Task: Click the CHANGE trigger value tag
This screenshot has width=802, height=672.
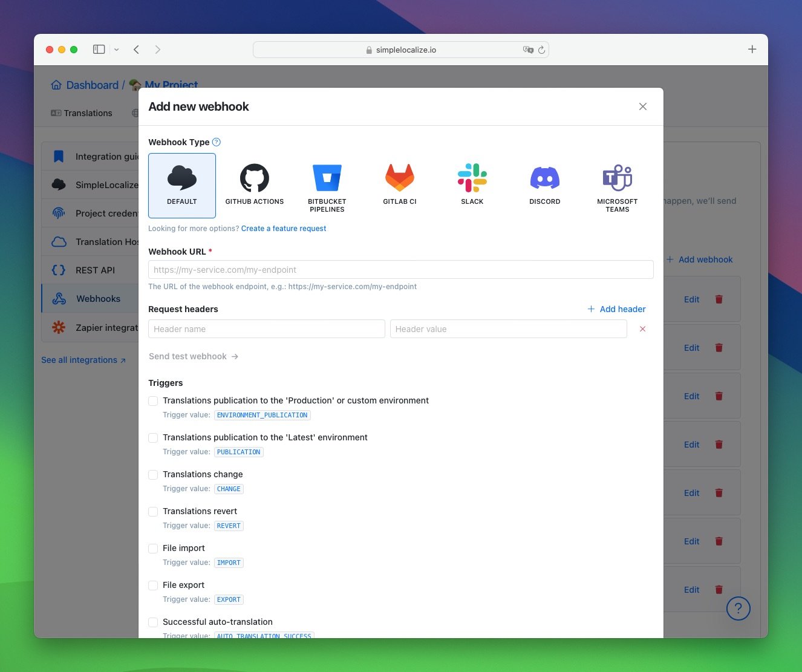Action: 229,489
